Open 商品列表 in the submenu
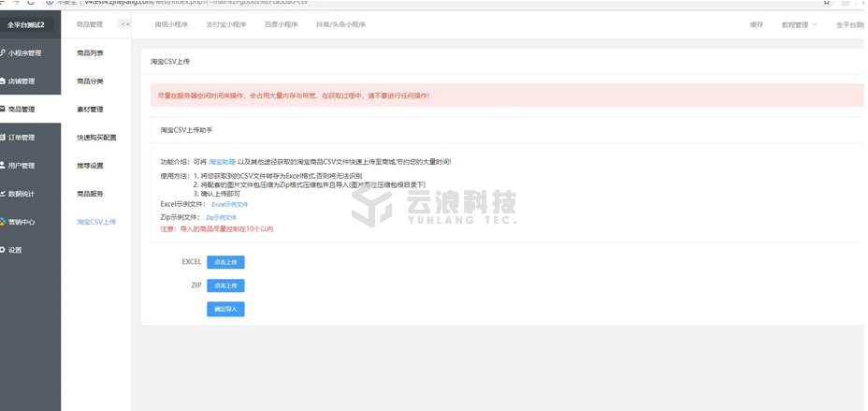 pos(90,53)
